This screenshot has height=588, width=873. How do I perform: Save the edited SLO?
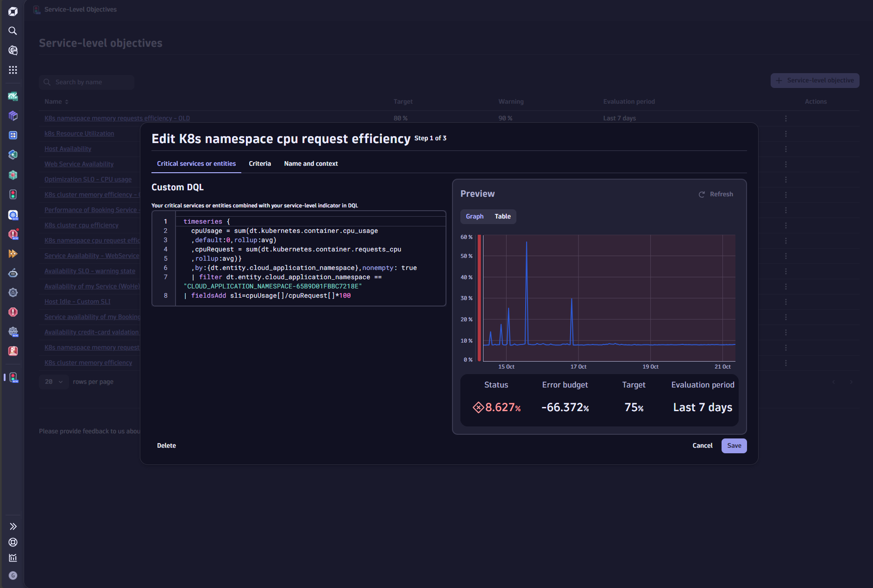click(734, 445)
